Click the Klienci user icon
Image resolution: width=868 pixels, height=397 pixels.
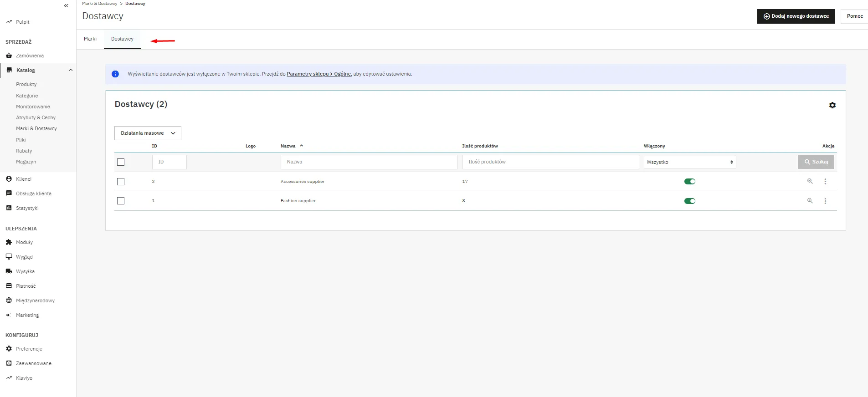click(x=9, y=179)
